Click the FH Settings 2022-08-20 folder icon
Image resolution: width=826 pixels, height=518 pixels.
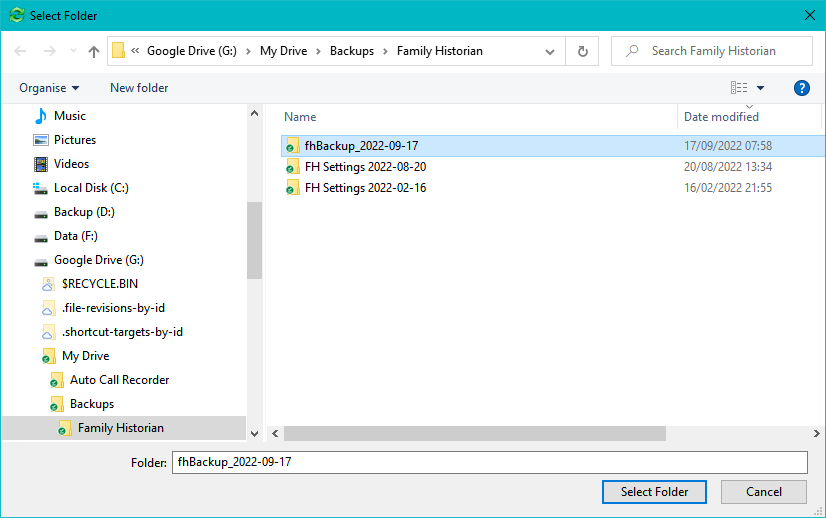pyautogui.click(x=292, y=167)
